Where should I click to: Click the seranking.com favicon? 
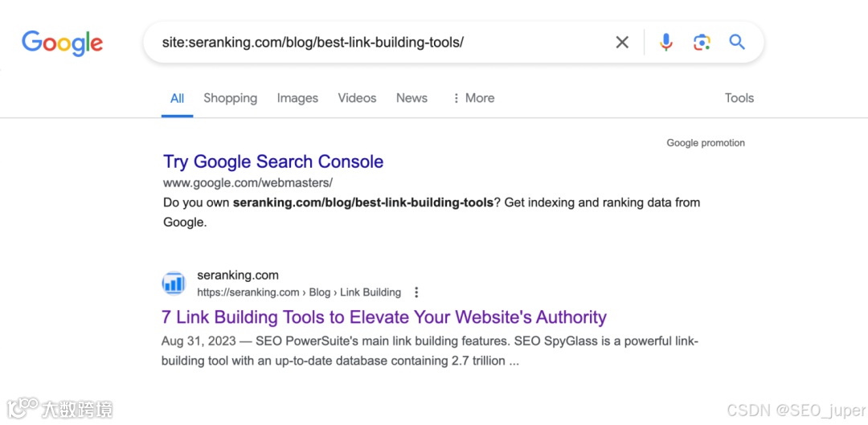[x=174, y=283]
